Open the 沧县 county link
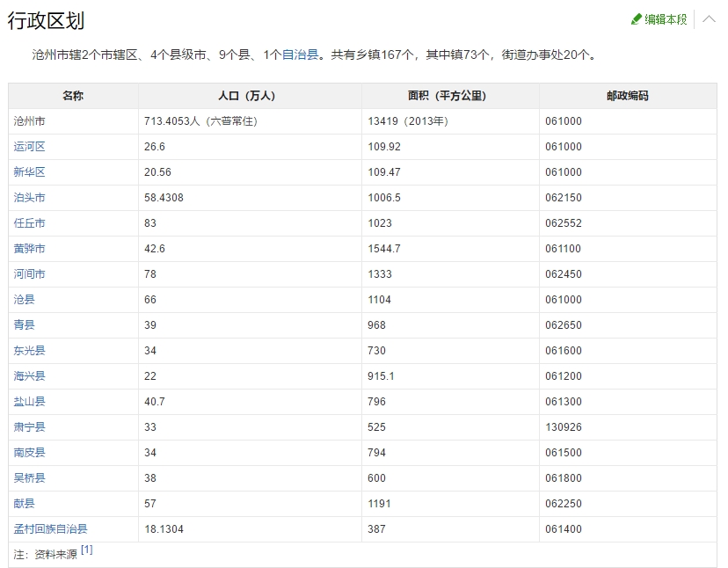 coord(24,300)
